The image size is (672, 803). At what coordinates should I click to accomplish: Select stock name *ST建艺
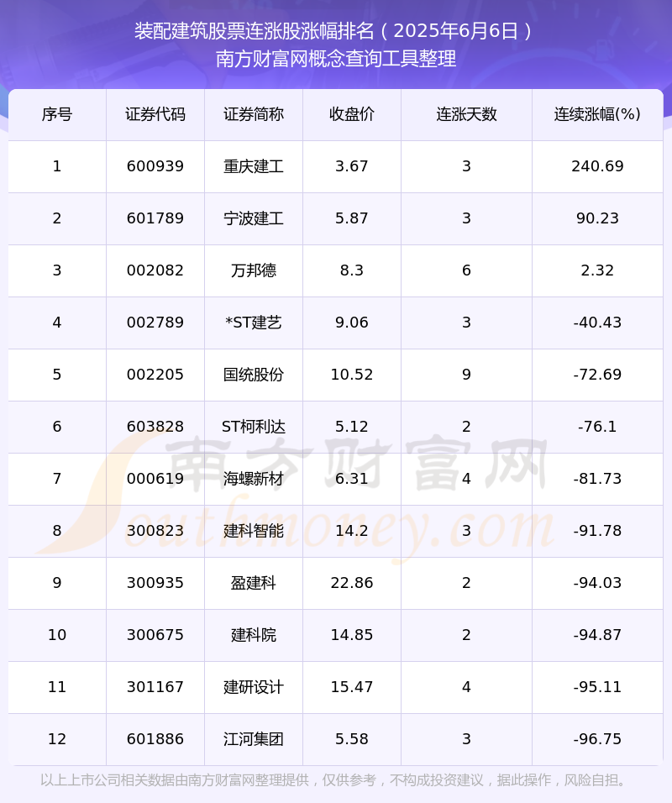click(254, 323)
